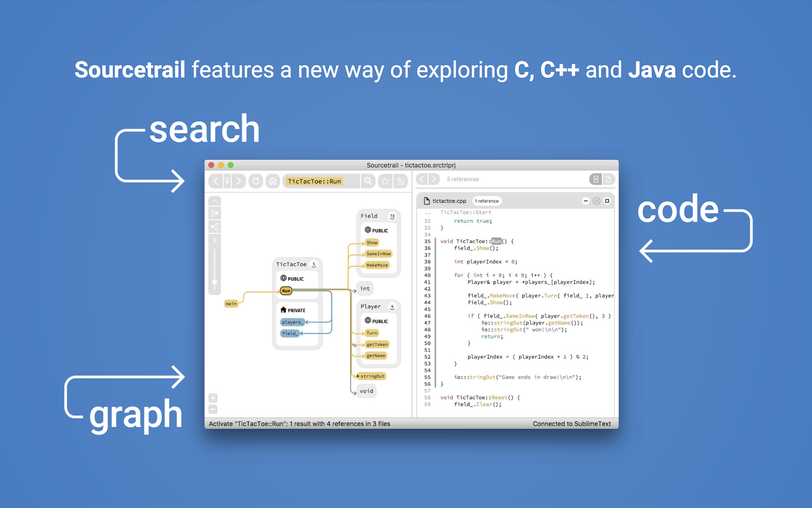Click the search field showing TicTacToe::Run
The image size is (812, 508).
click(314, 181)
